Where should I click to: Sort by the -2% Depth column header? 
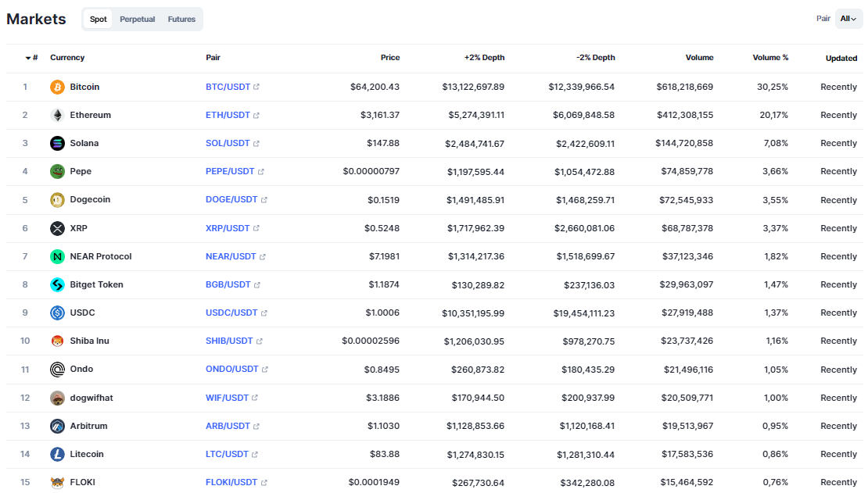point(596,58)
